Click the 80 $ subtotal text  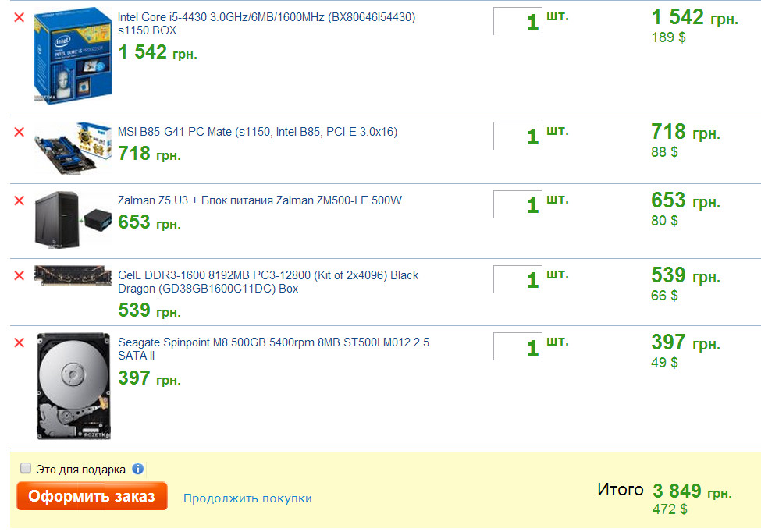click(x=664, y=221)
